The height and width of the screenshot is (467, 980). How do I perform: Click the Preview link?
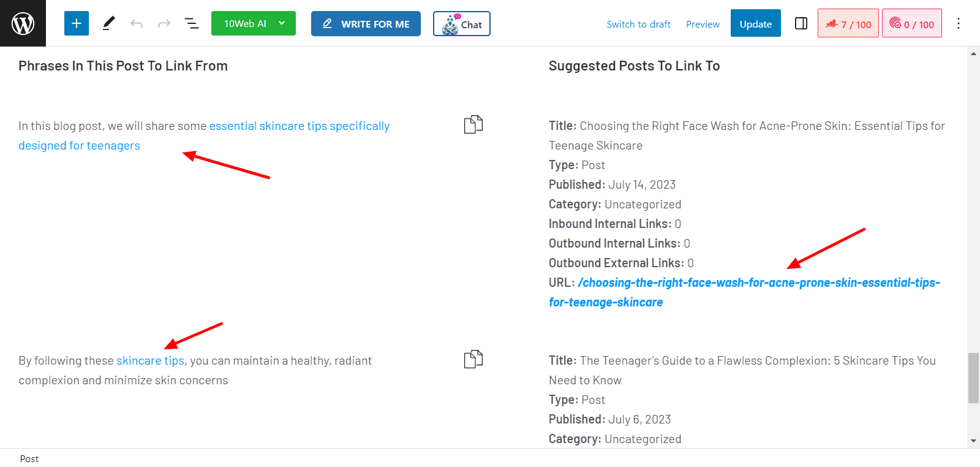(x=703, y=24)
